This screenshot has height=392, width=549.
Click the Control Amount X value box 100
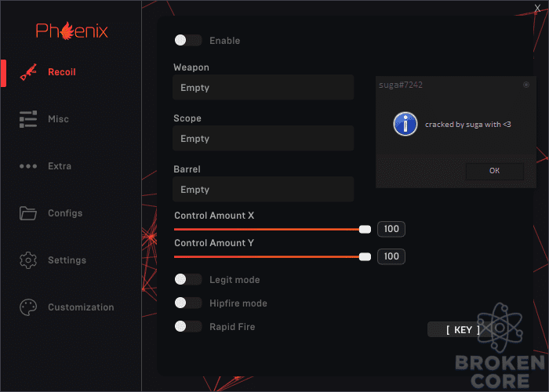point(391,229)
